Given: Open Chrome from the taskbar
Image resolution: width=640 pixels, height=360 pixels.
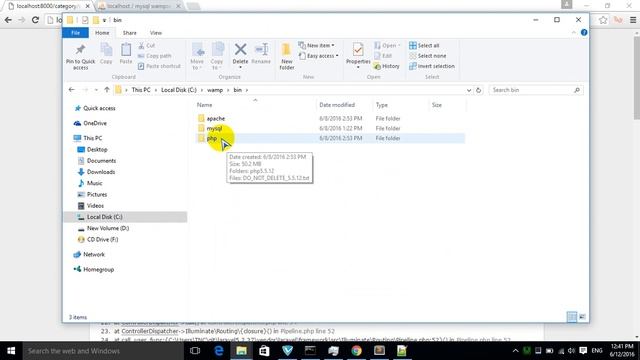Looking at the screenshot, I should pos(356,351).
